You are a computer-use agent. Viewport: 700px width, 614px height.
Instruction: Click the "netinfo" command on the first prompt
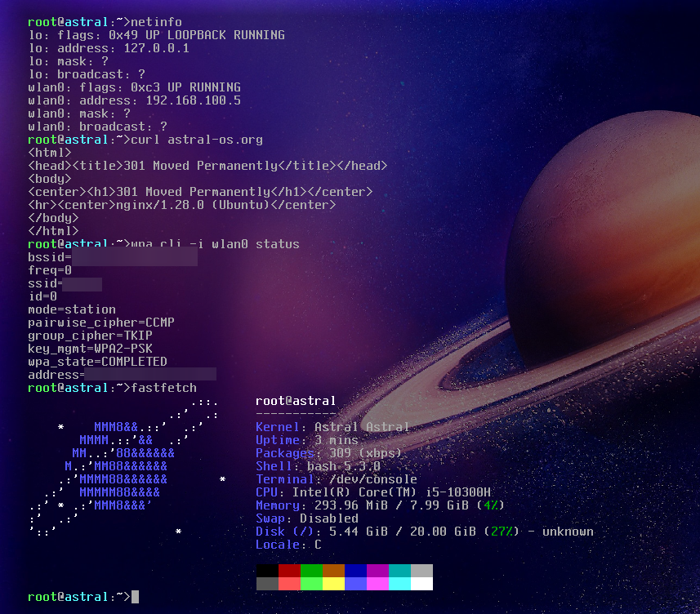point(156,22)
